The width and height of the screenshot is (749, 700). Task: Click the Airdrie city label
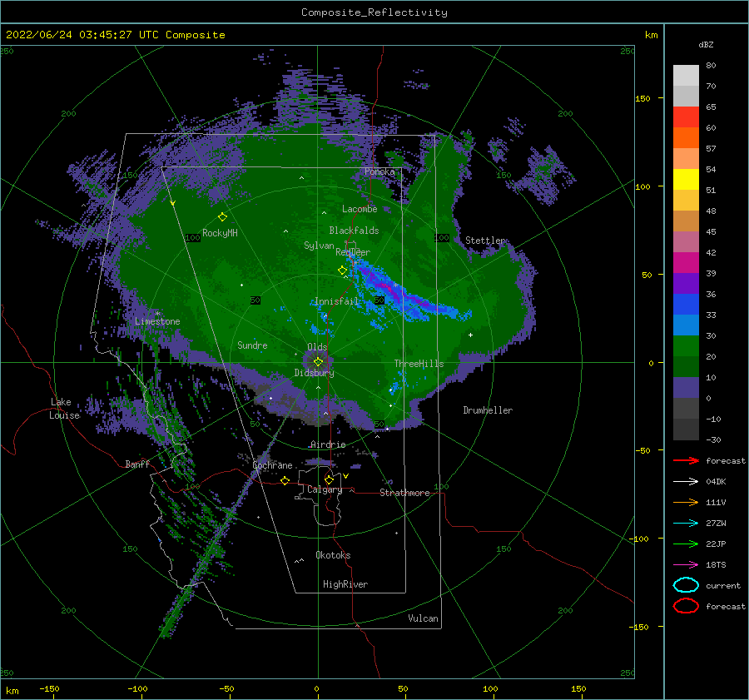click(x=328, y=444)
